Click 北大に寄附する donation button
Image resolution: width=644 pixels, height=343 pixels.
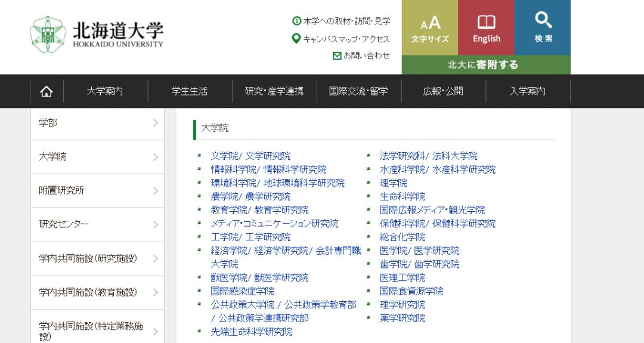tap(487, 65)
